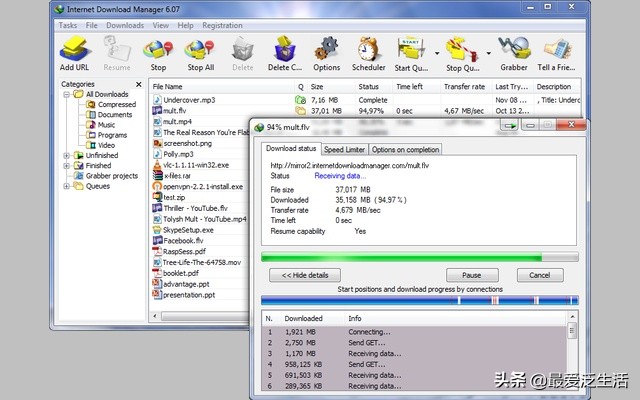Launch the Grabber tool icon
Viewport: 640px width, 400px height.
tap(514, 48)
